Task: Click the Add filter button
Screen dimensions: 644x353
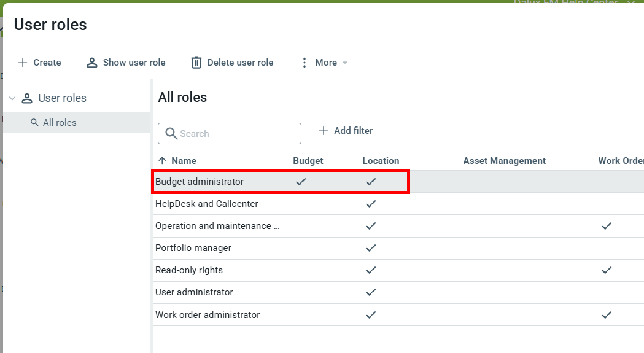Action: coord(353,131)
